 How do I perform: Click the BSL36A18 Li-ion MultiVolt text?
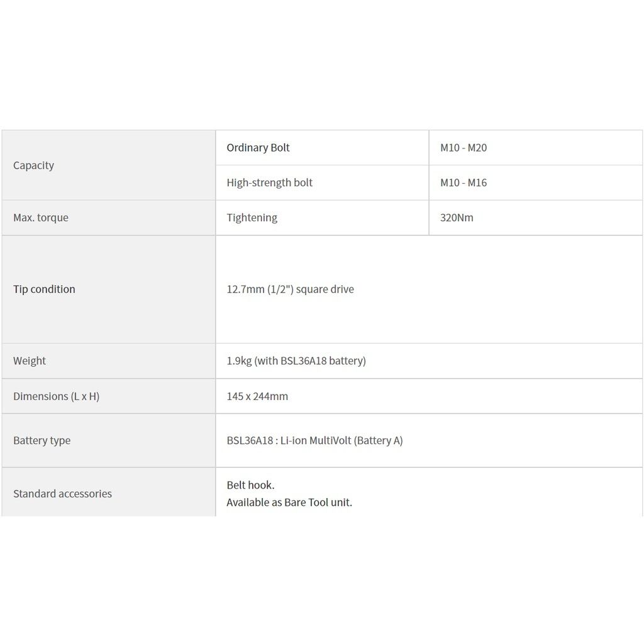pos(314,440)
